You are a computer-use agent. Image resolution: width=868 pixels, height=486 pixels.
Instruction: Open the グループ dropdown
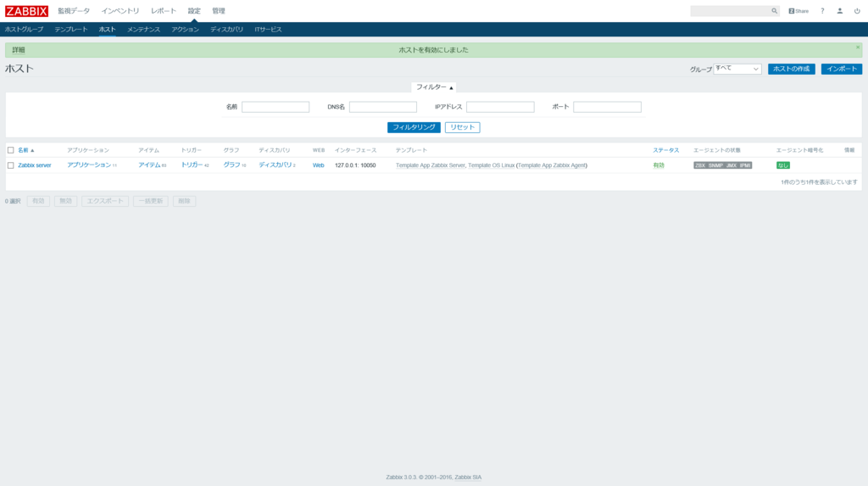point(737,69)
